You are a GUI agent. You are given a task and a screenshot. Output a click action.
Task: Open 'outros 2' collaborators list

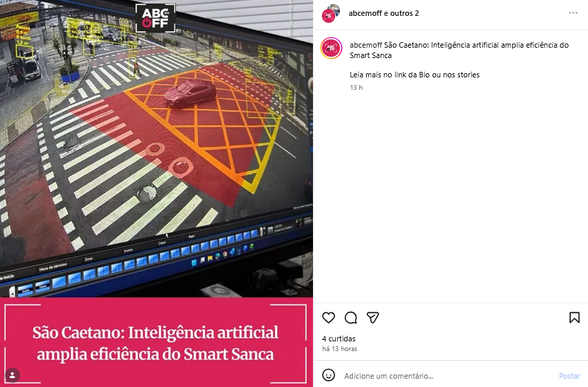coord(404,13)
